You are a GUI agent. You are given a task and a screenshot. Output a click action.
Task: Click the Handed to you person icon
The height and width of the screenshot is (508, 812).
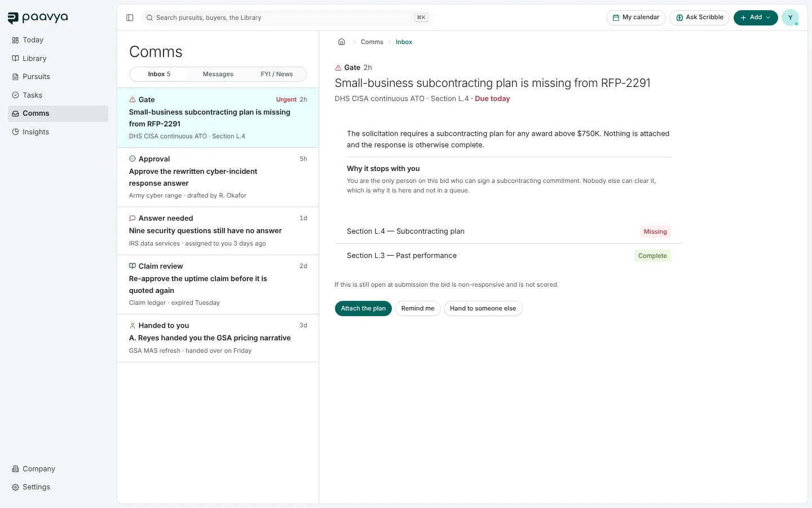pyautogui.click(x=133, y=325)
